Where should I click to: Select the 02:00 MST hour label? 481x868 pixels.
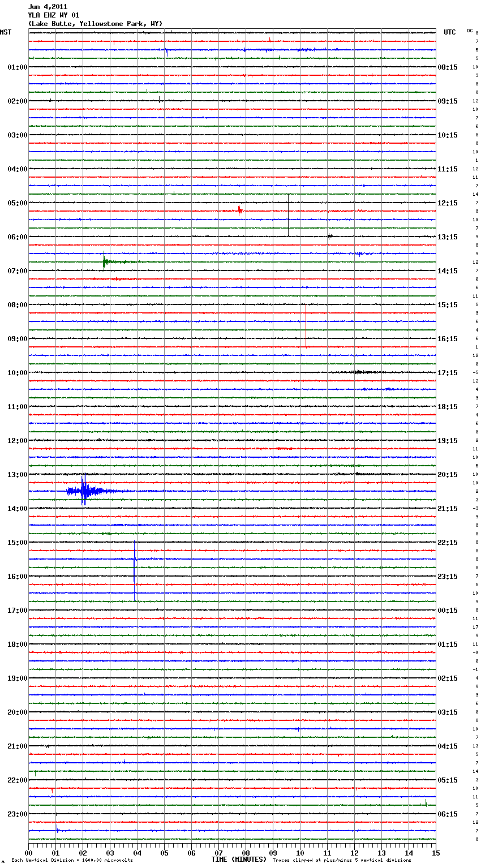click(18, 101)
